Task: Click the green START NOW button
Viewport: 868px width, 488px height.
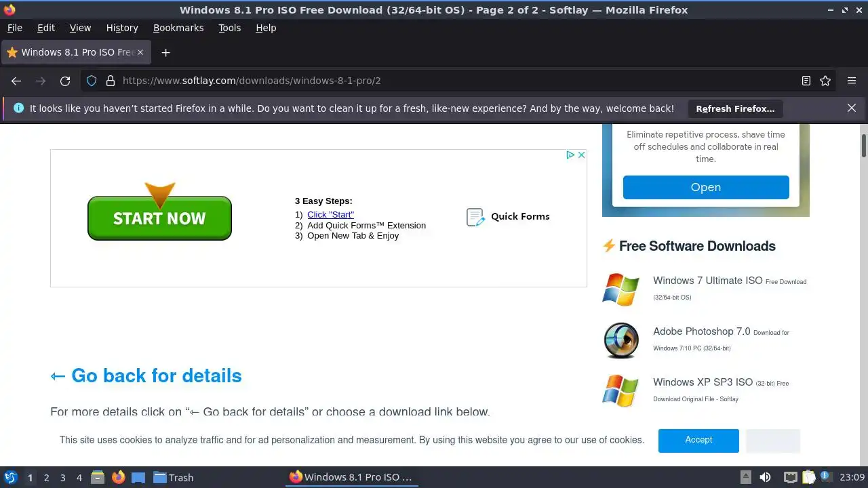Action: [159, 218]
